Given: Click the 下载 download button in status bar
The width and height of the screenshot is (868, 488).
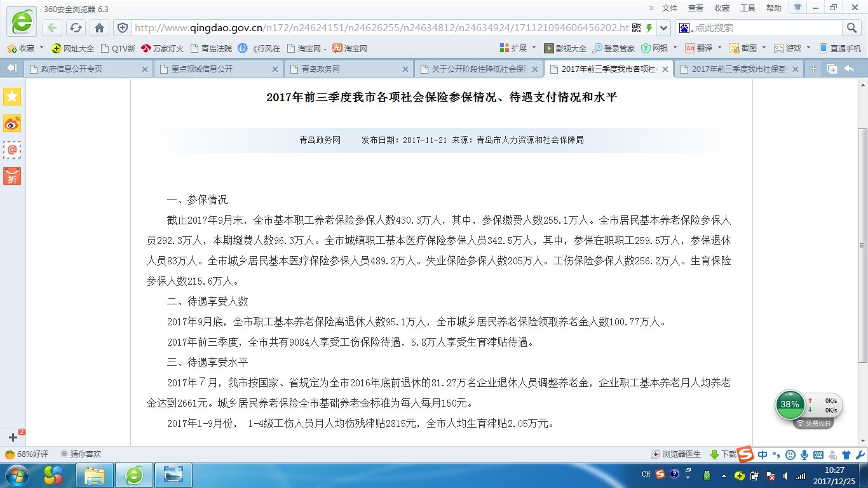Looking at the screenshot, I should (x=722, y=454).
